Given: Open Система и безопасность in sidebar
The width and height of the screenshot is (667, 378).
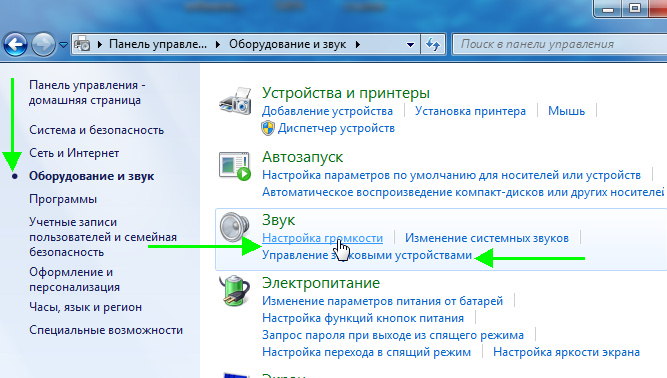Looking at the screenshot, I should coord(96,130).
